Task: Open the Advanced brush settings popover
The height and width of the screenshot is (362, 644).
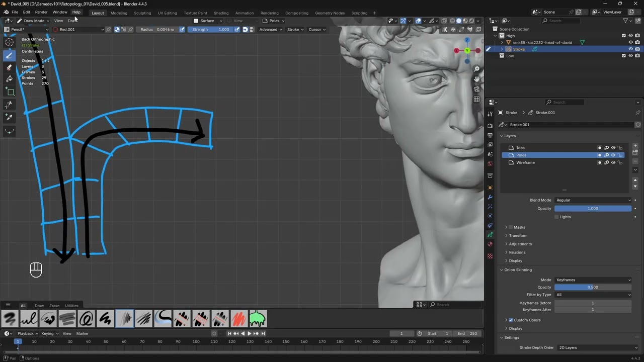Action: [x=270, y=30]
